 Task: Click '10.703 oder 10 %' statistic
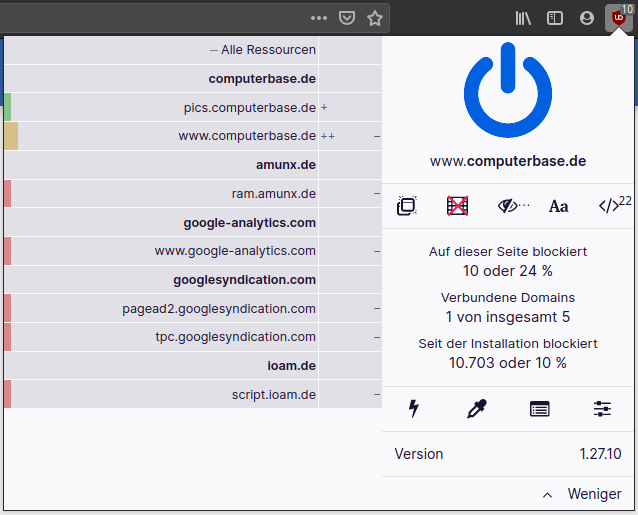(508, 363)
